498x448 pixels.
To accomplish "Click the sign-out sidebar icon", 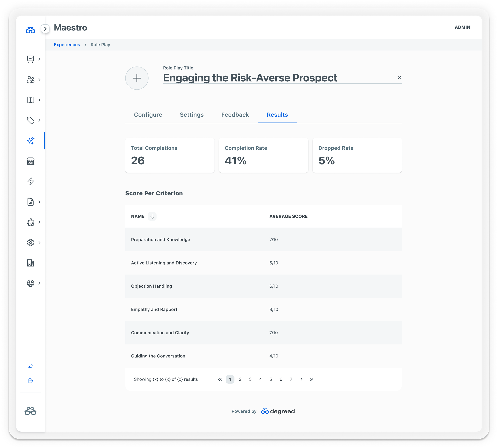I will (30, 381).
